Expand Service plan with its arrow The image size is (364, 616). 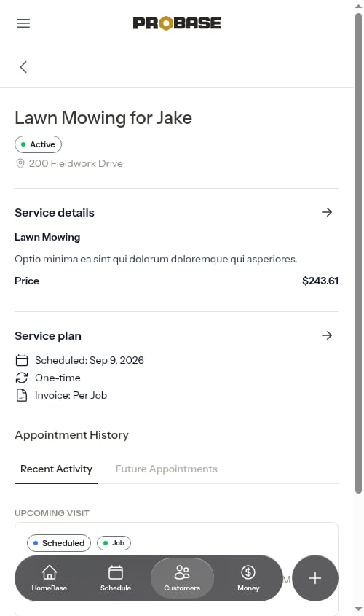point(327,335)
